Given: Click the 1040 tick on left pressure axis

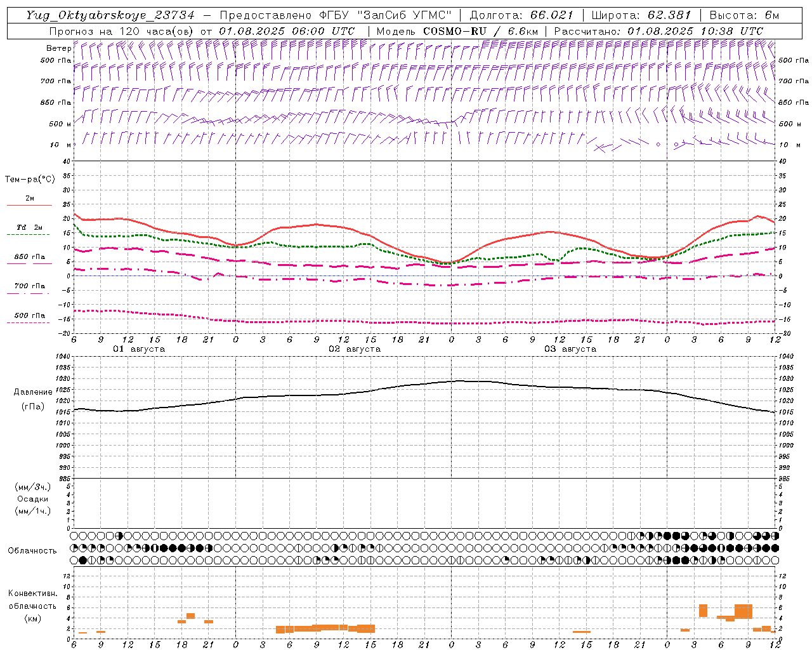Looking at the screenshot, I should point(62,357).
